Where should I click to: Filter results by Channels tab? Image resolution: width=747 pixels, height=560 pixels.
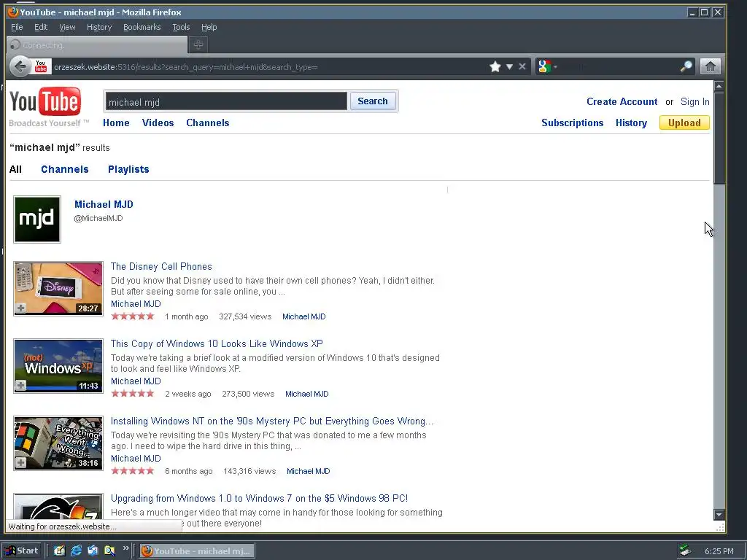click(x=65, y=169)
